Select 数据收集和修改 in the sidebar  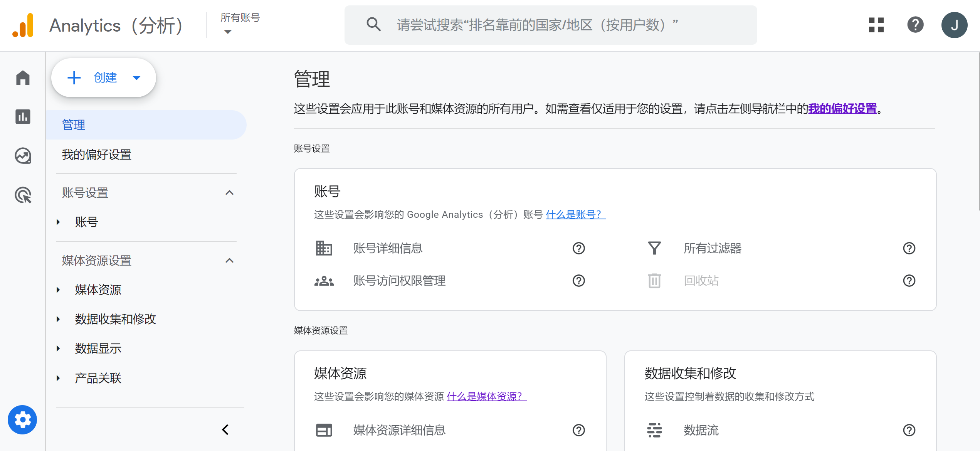coord(115,319)
